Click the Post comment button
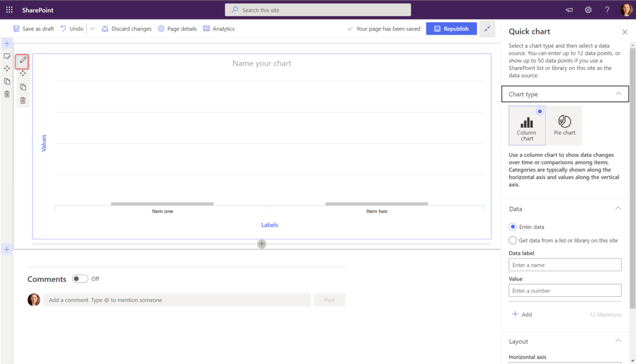636x364 pixels. point(329,300)
